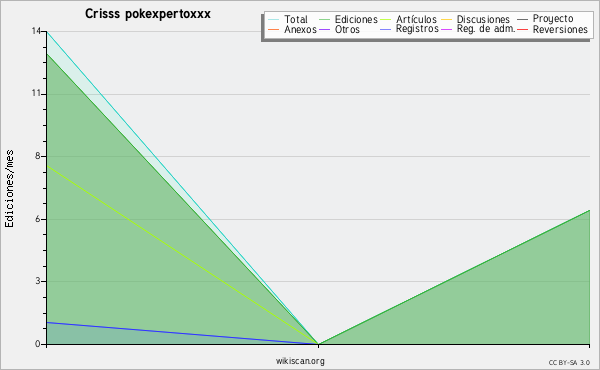Click the 'Registros' legend label
The width and height of the screenshot is (600, 370).
point(417,29)
